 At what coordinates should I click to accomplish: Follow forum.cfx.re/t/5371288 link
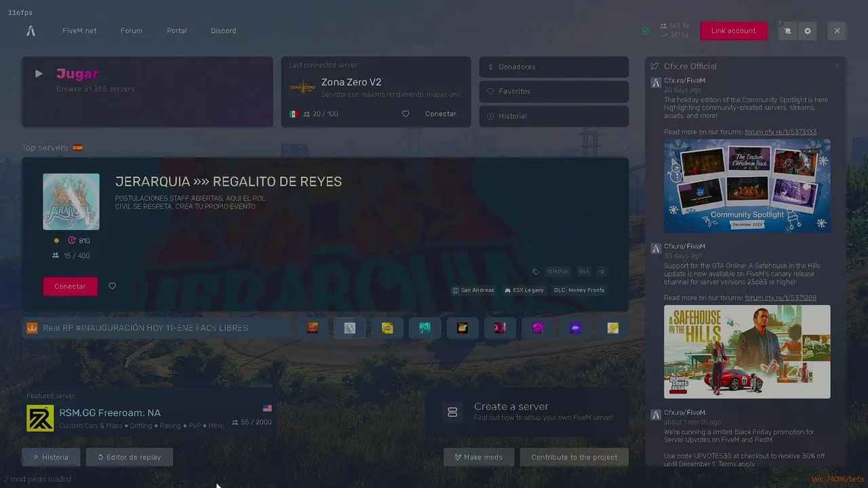(781, 298)
